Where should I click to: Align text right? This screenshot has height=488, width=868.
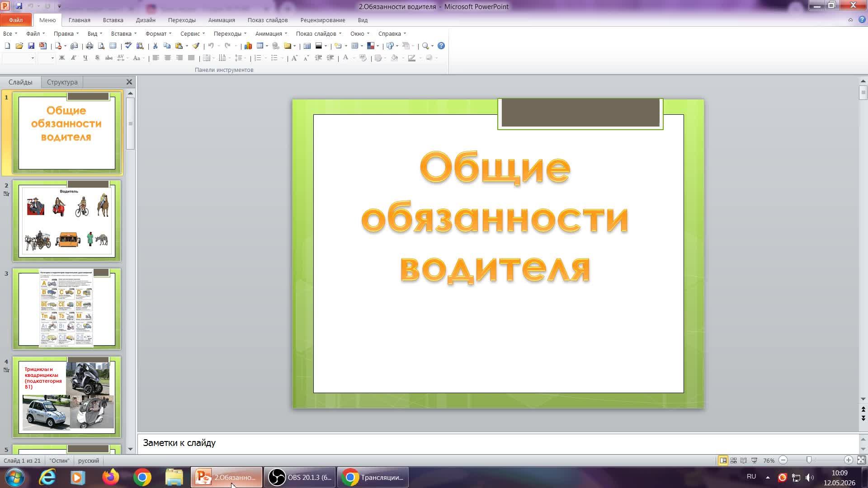pos(179,58)
